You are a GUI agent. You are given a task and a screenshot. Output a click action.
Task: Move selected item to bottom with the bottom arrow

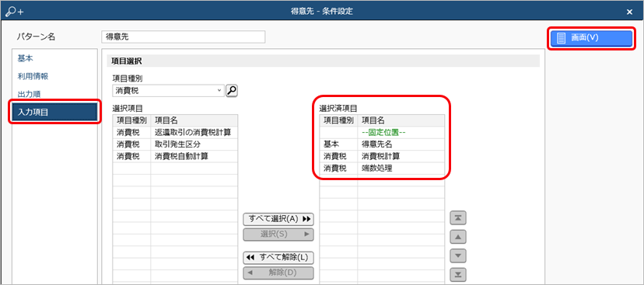458,274
